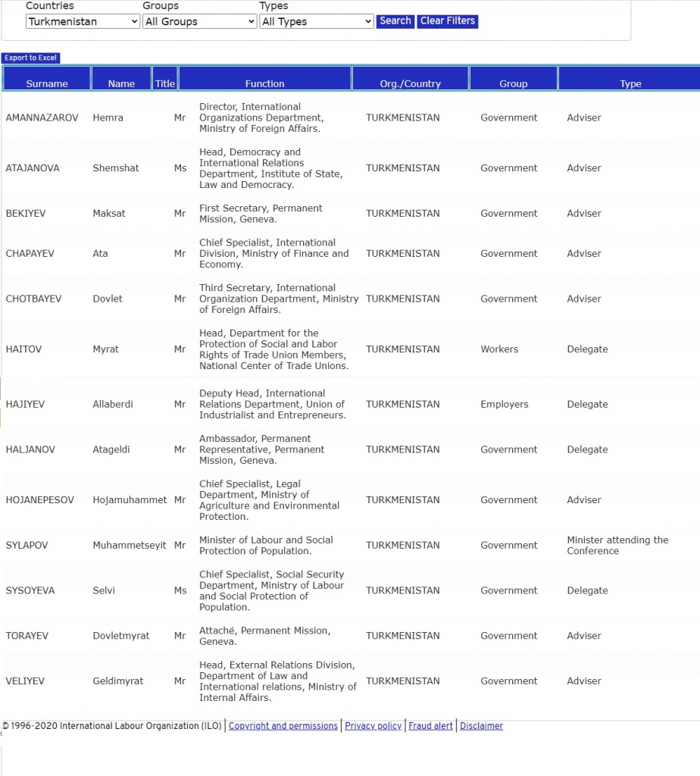Select the AMANNAZAROV surname cell
Viewport: 700px width, 776px height.
coord(42,117)
